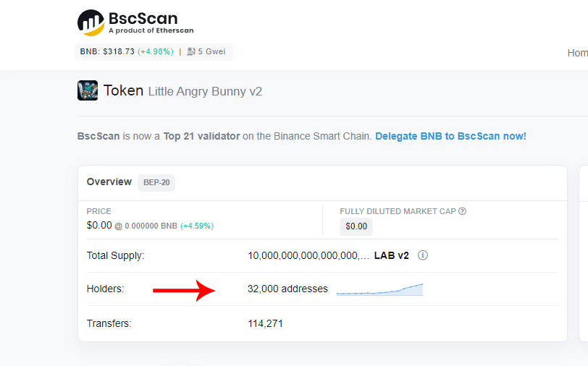Select the 114,271 transfers value

[x=265, y=323]
